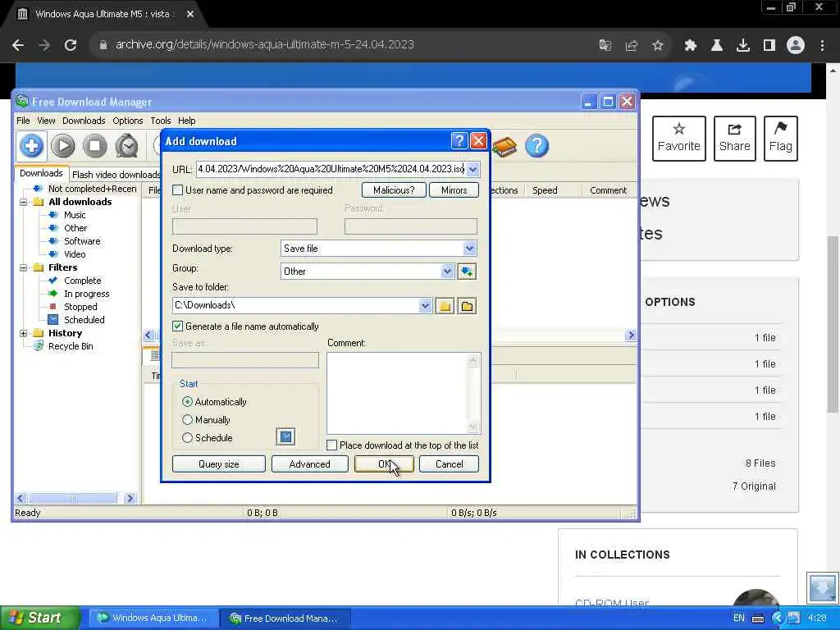Click browser extensions puzzle icon

coord(690,45)
